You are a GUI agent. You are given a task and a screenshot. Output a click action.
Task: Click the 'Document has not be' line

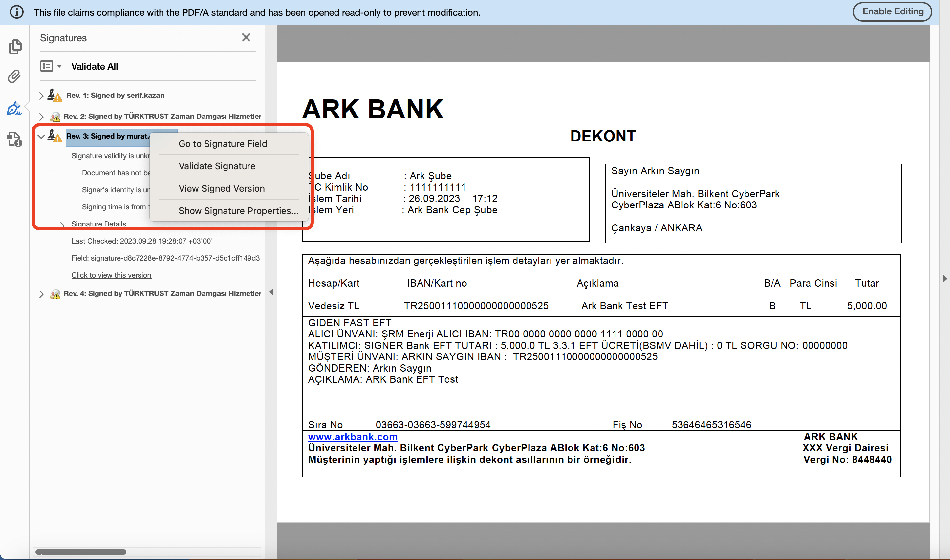116,173
